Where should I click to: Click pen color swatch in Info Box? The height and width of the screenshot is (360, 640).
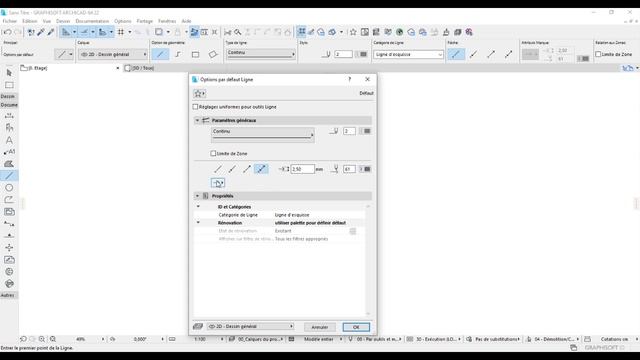coord(362,54)
